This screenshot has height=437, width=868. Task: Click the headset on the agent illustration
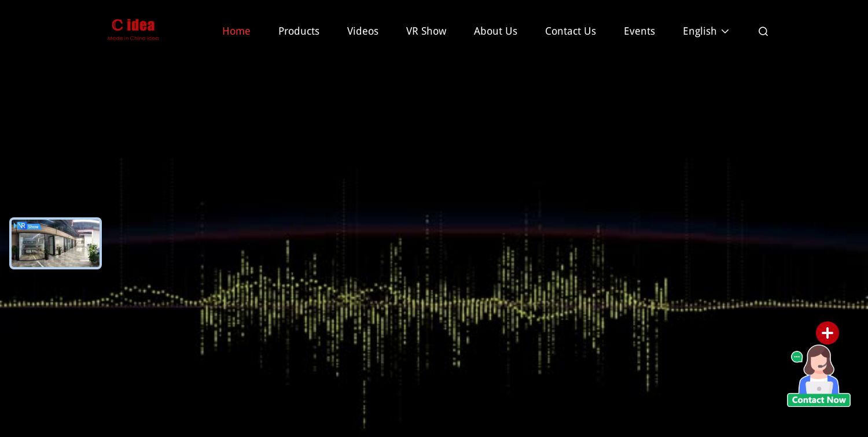[x=822, y=366]
